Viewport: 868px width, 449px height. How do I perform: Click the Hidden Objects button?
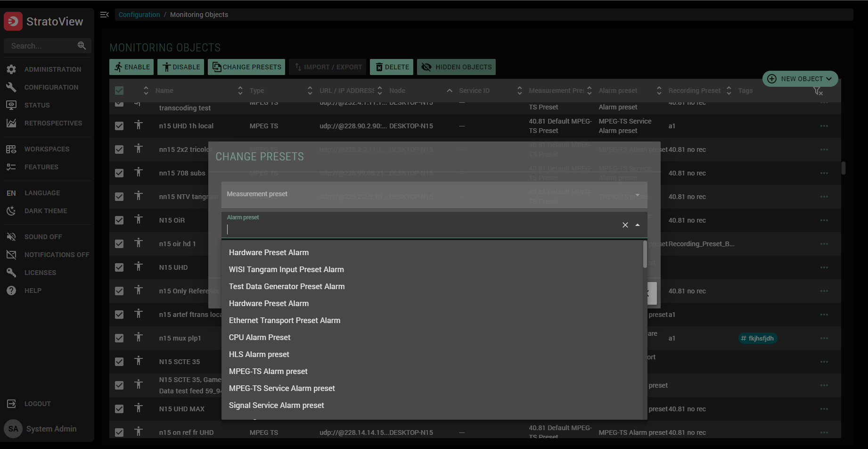[x=456, y=67]
